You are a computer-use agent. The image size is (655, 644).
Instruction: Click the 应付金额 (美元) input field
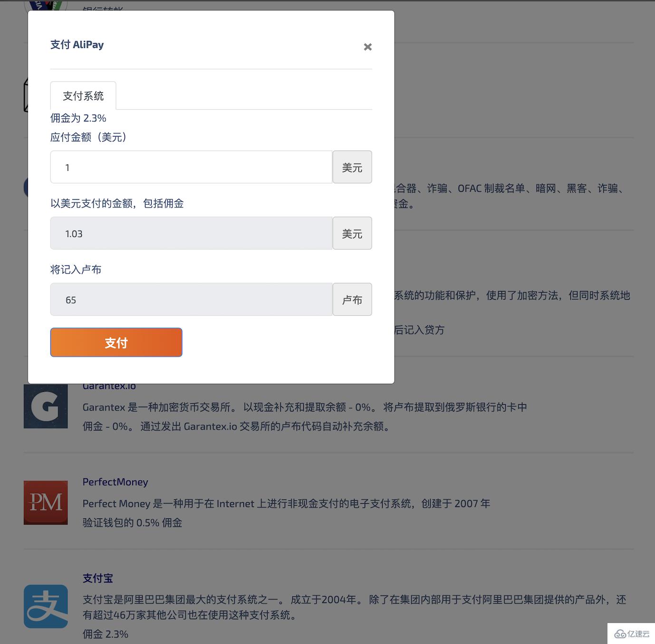[x=191, y=167]
